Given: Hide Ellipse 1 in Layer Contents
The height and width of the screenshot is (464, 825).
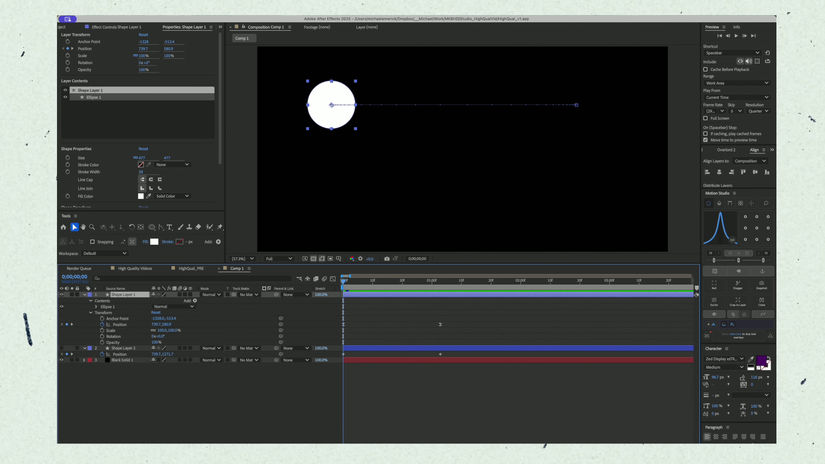Looking at the screenshot, I should coord(65,97).
